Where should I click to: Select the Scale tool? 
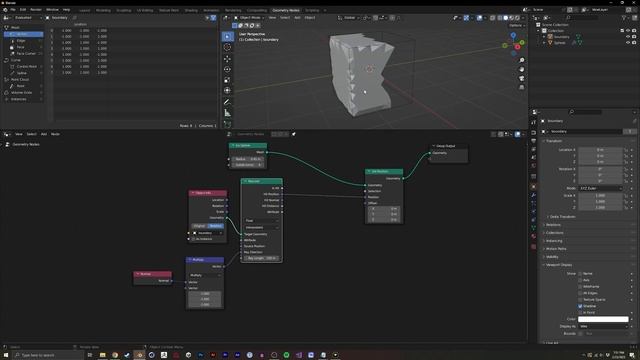(x=227, y=80)
